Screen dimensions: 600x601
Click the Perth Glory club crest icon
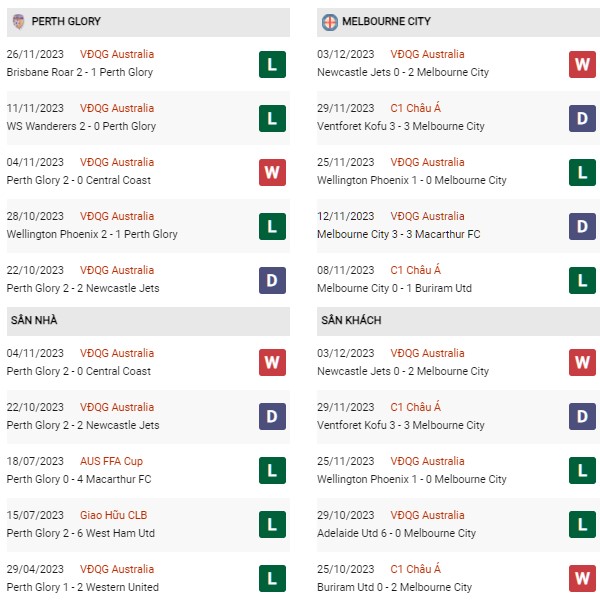(18, 21)
